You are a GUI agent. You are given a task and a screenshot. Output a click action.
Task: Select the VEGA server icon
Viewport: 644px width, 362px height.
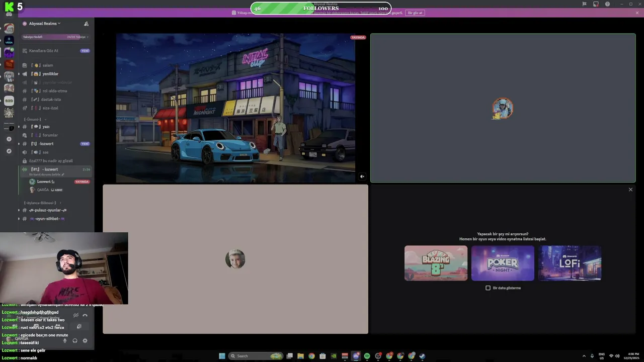click(x=9, y=41)
